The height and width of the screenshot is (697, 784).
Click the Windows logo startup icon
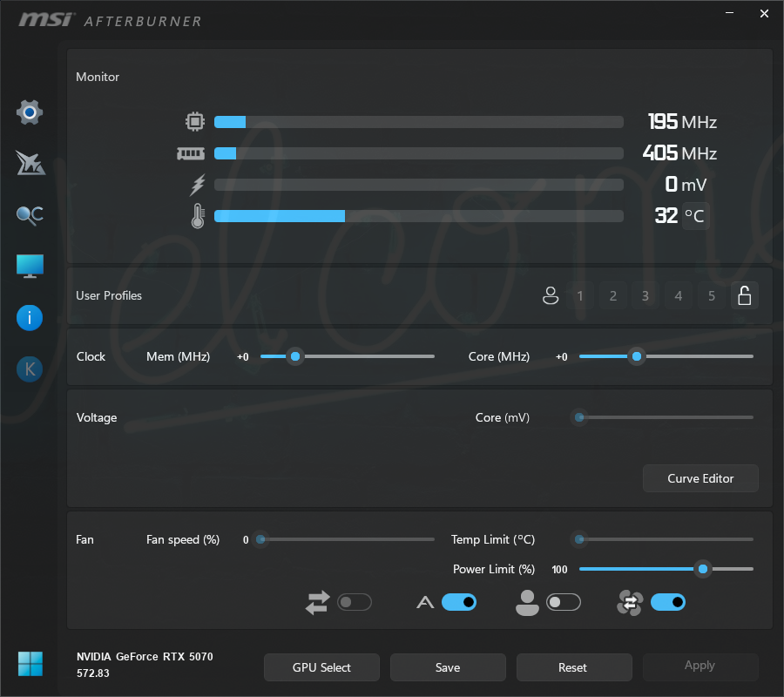[x=30, y=664]
